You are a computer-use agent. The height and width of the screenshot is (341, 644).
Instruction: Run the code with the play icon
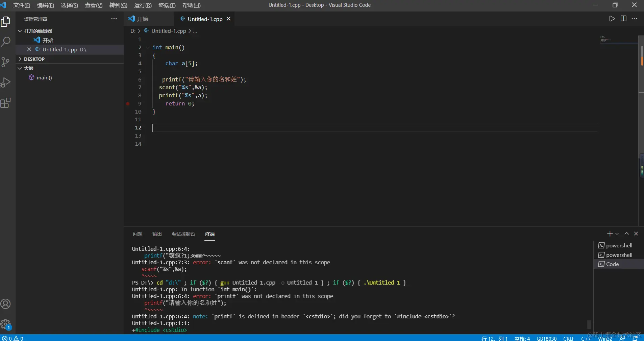click(x=612, y=19)
